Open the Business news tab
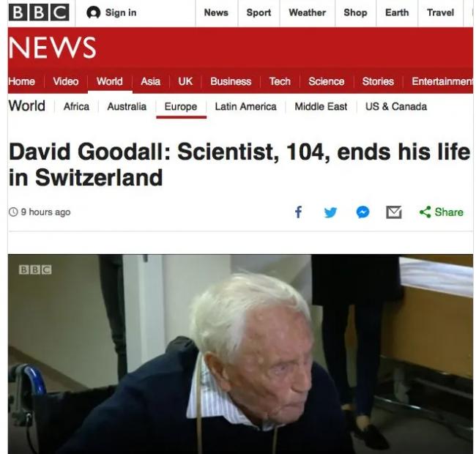Viewport: 476px width, 454px height. (x=231, y=81)
